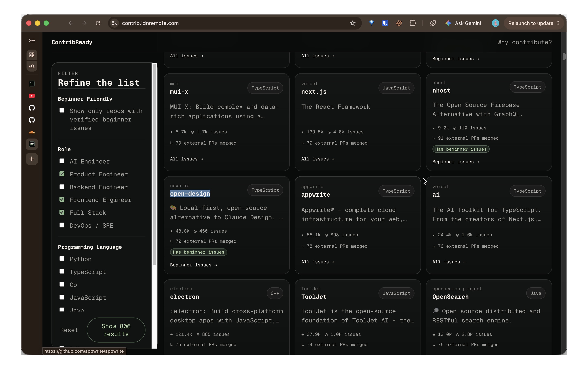Click Relaunch to update

pyautogui.click(x=531, y=23)
